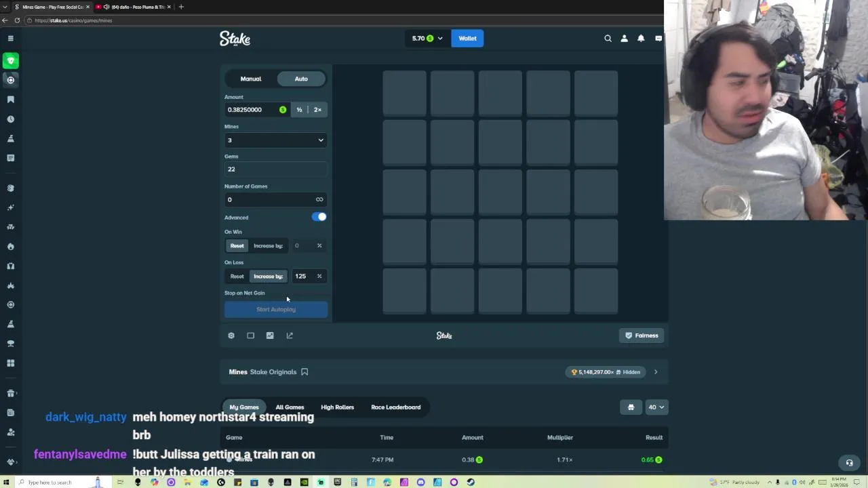Click the four-squares grid sidebar icon

[x=10, y=363]
